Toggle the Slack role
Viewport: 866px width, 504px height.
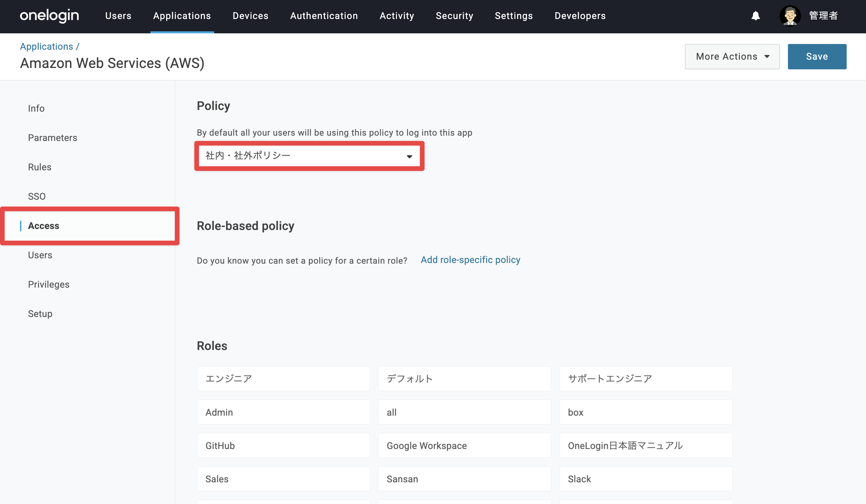tap(646, 479)
